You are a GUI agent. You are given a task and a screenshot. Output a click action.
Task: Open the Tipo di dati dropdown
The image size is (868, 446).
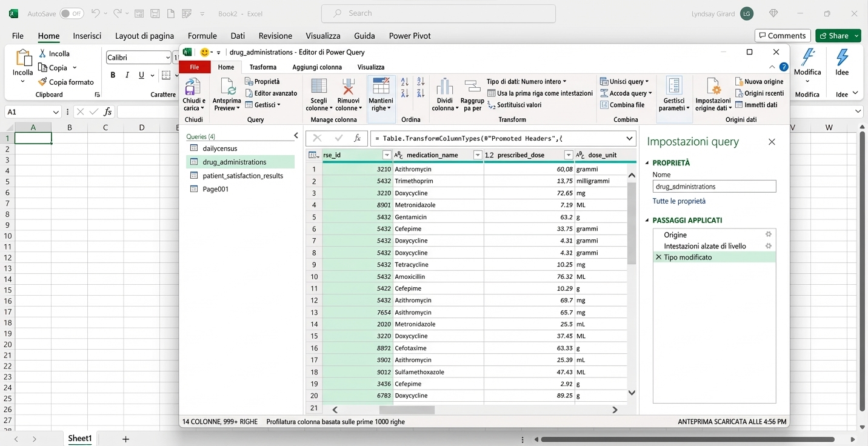(565, 81)
